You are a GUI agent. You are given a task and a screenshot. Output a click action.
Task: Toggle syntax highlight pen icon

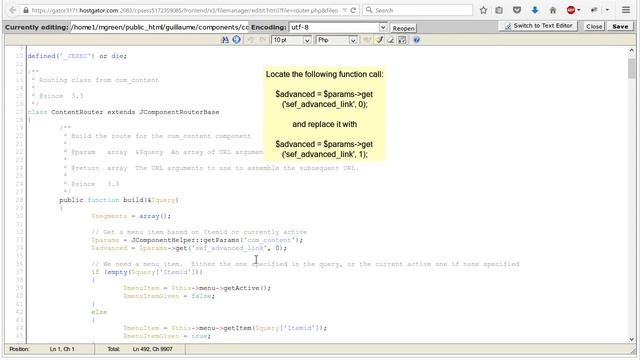tap(380, 40)
